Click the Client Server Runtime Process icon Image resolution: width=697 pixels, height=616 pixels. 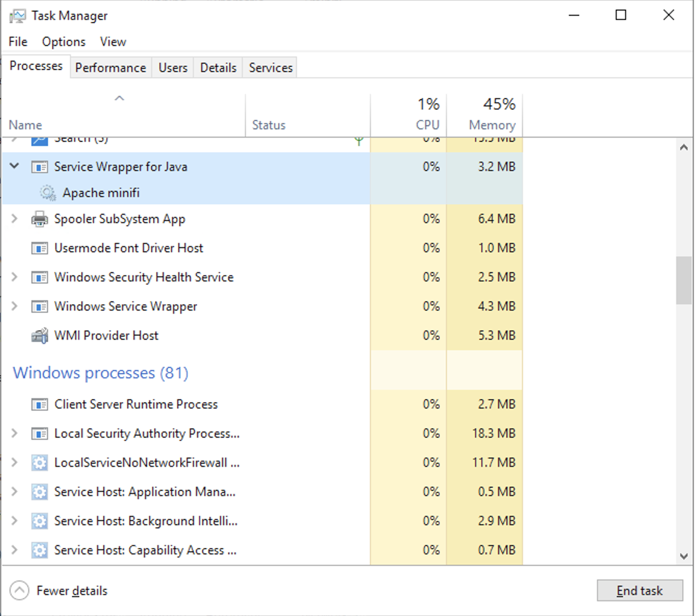tap(40, 404)
